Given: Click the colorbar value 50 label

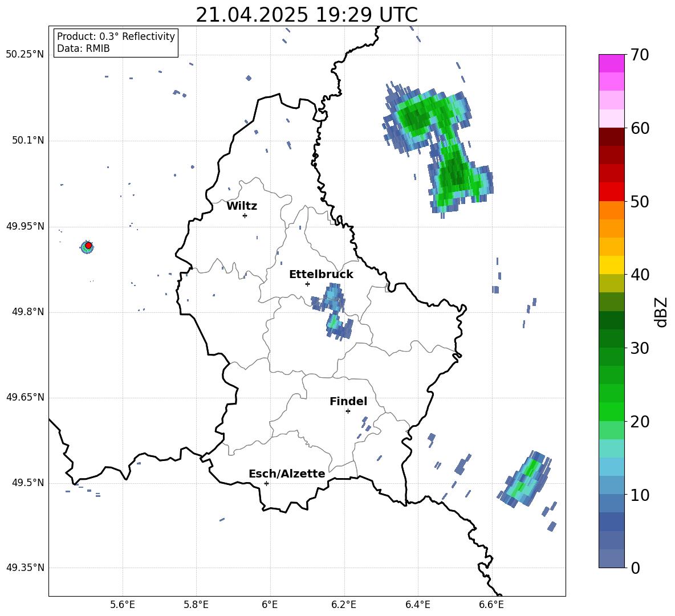Looking at the screenshot, I should (640, 202).
